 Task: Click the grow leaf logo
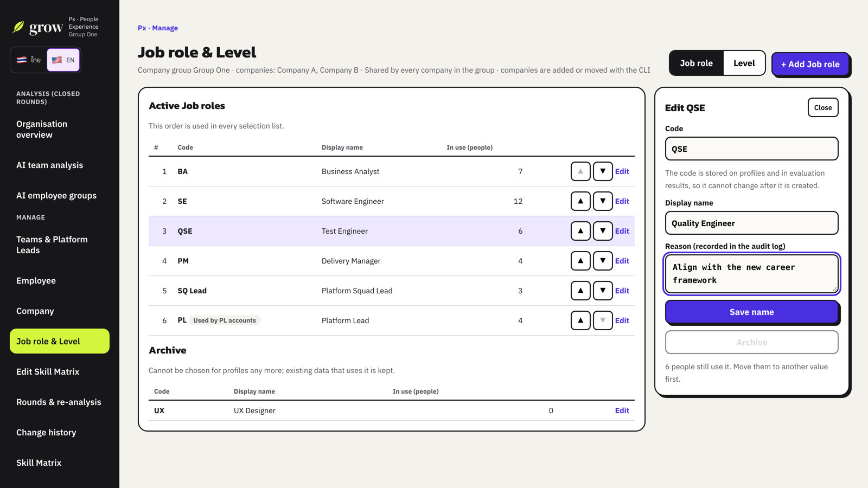18,27
